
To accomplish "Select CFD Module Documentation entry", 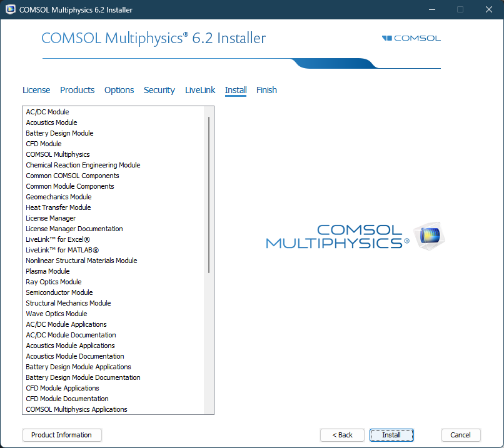I will [x=67, y=399].
